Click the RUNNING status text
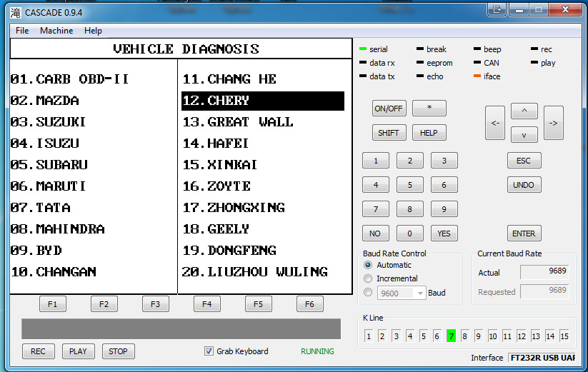The image size is (588, 372). (x=317, y=351)
